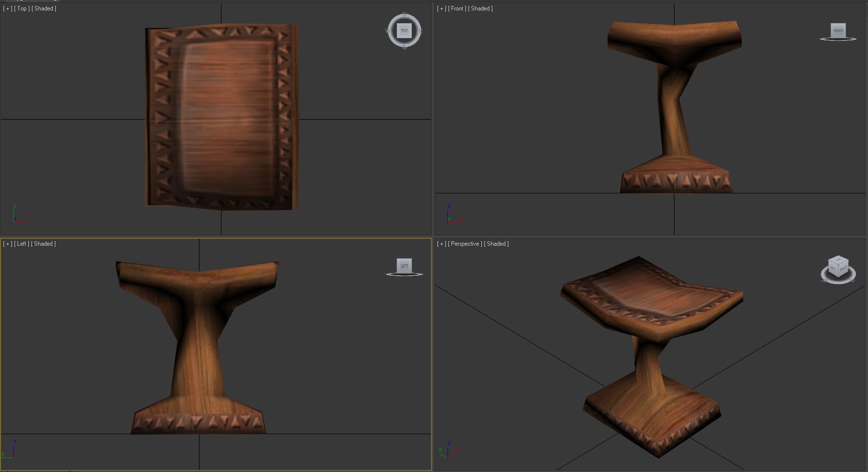Open the [+] menu in Perspective viewport

pyautogui.click(x=441, y=244)
